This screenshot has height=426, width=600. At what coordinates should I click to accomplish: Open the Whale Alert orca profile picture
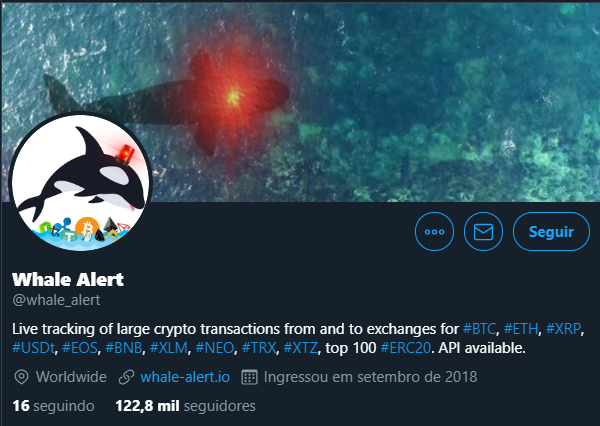81,183
